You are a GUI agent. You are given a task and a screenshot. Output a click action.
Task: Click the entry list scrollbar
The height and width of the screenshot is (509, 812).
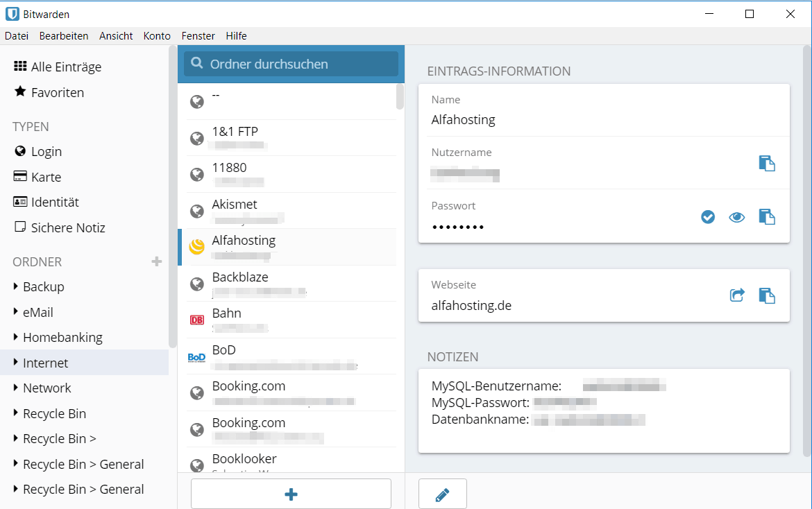click(x=400, y=97)
